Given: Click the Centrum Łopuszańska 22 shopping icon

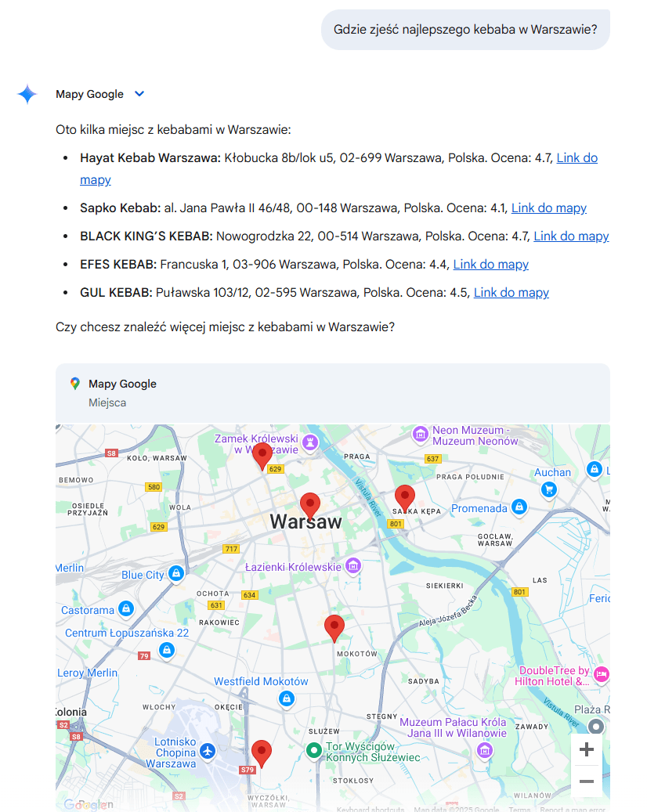Looking at the screenshot, I should pos(167,651).
